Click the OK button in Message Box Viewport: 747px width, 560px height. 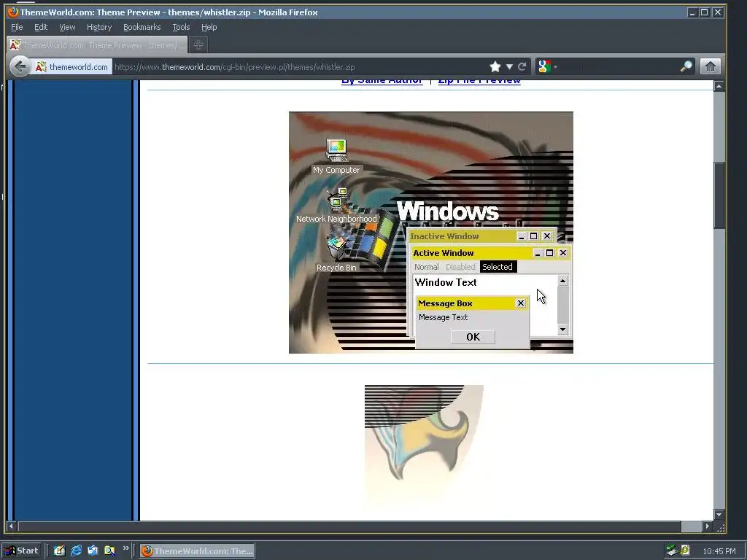coord(473,337)
